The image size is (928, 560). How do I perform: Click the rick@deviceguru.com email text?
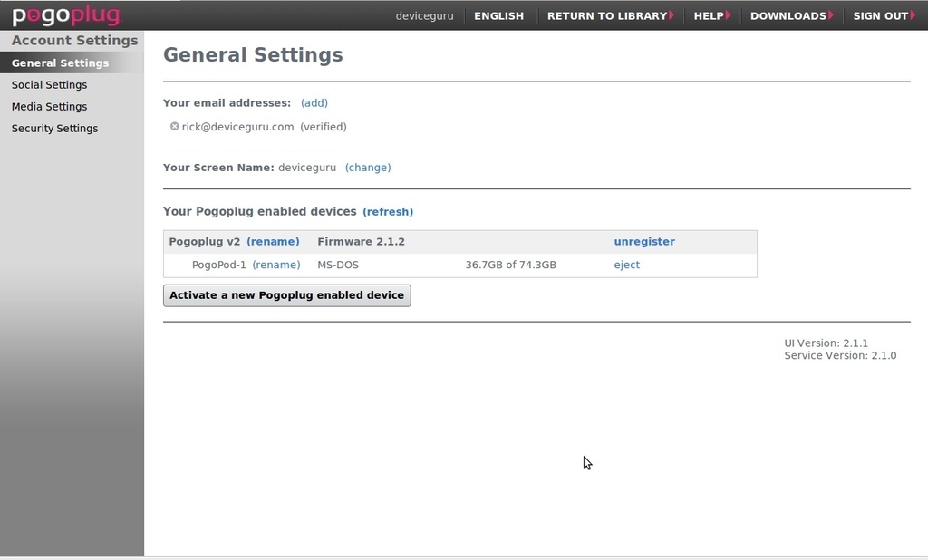coord(238,127)
